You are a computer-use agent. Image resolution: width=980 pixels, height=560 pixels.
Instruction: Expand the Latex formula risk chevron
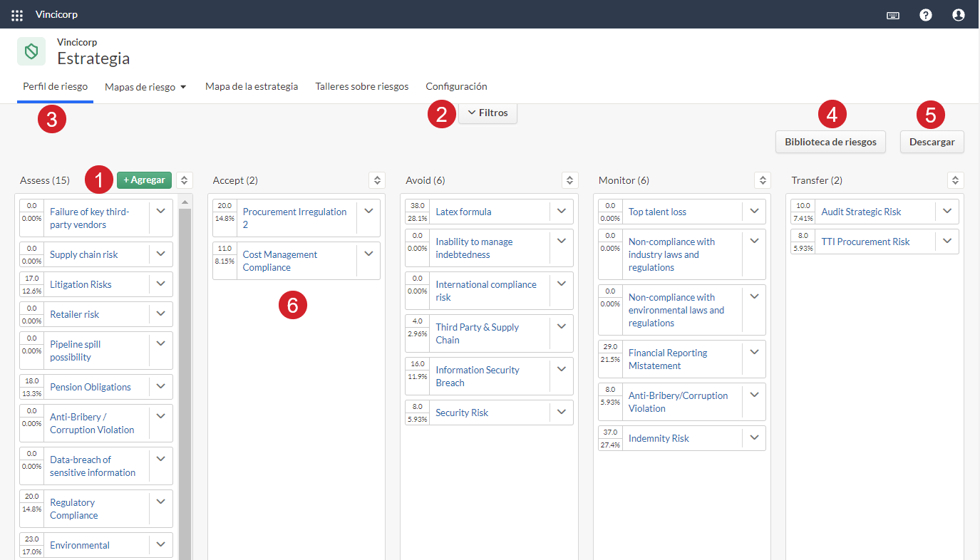coord(562,211)
